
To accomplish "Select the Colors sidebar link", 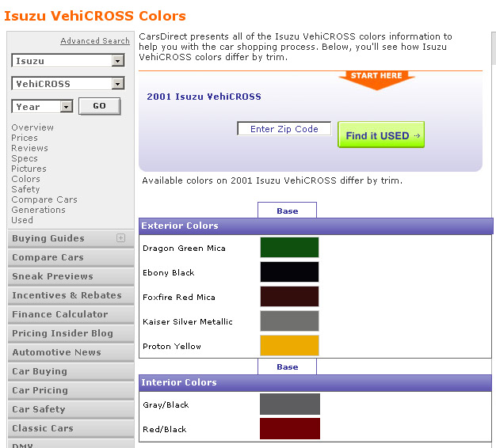I will click(25, 179).
